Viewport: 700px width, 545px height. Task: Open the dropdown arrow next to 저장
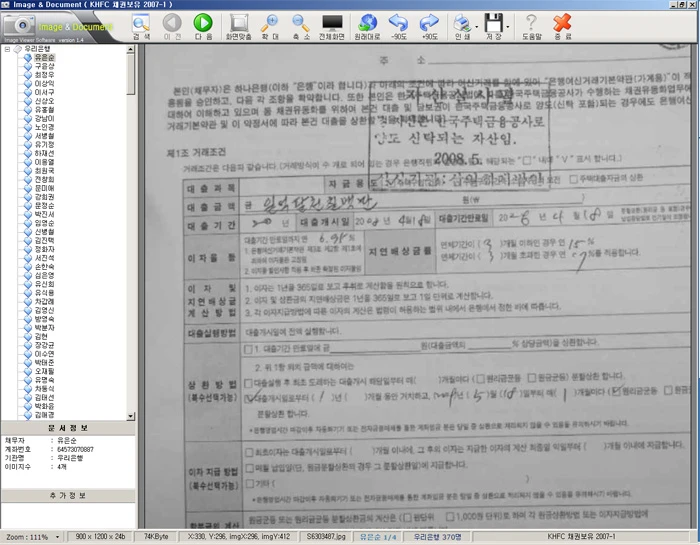coord(508,27)
